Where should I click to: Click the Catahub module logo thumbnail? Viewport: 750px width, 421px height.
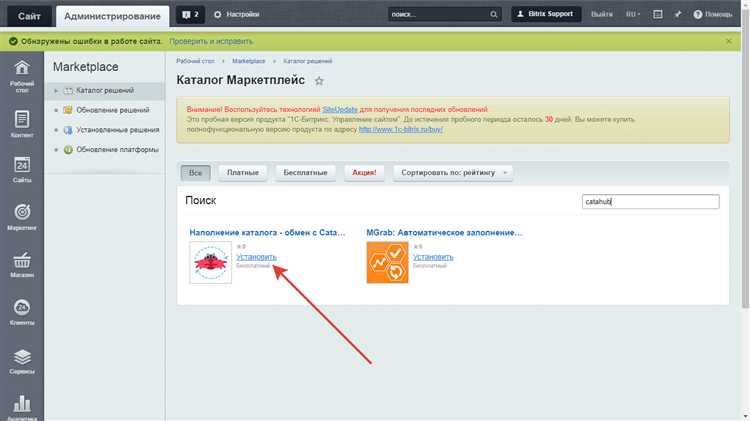[x=210, y=262]
